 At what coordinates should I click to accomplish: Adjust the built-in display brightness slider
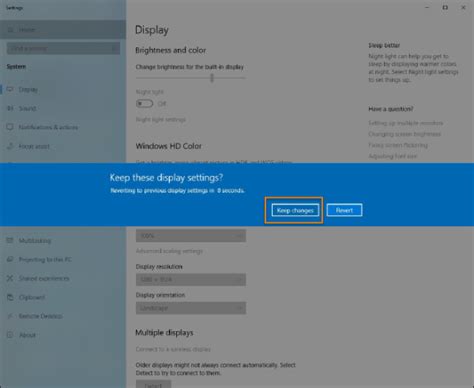pos(191,78)
